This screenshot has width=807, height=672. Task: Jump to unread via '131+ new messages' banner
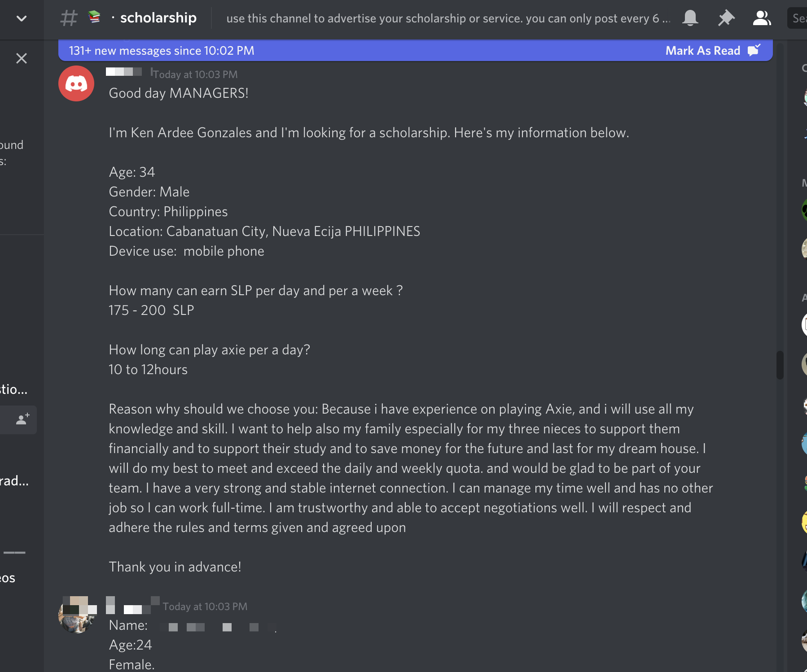coord(161,50)
